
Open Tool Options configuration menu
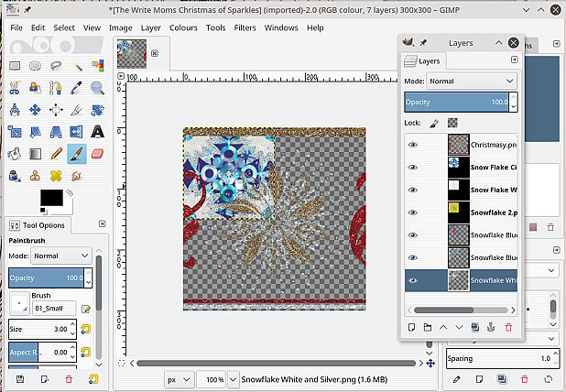click(103, 224)
